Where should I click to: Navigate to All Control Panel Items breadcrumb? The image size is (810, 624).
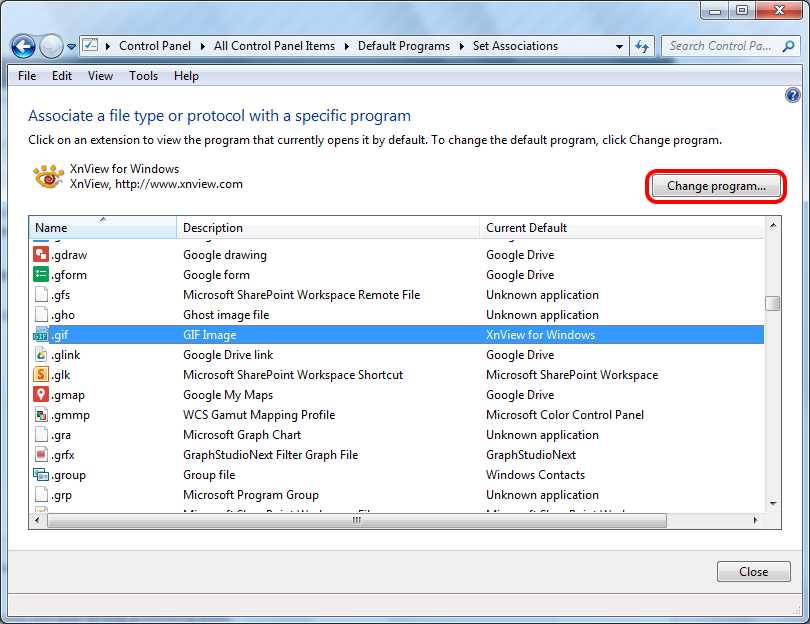[x=274, y=46]
